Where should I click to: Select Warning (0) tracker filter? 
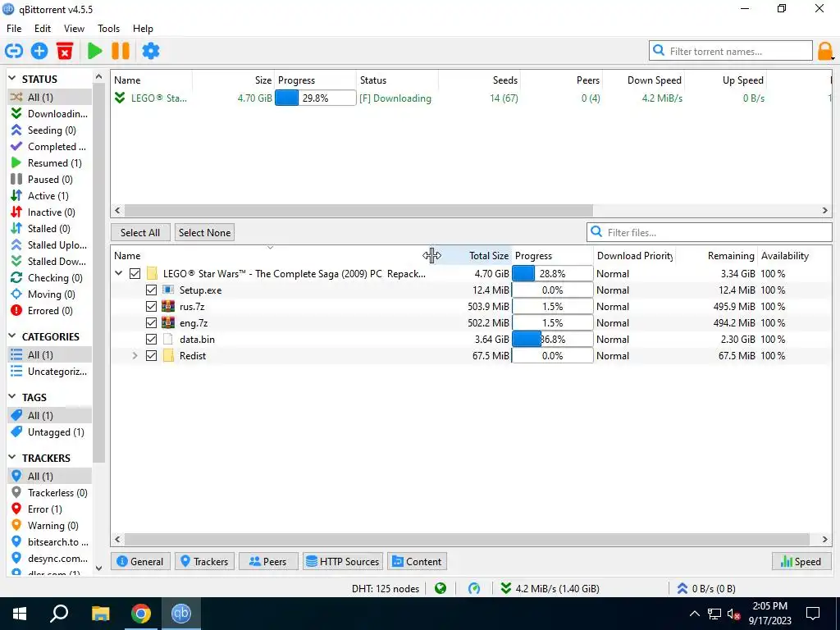[x=49, y=526]
